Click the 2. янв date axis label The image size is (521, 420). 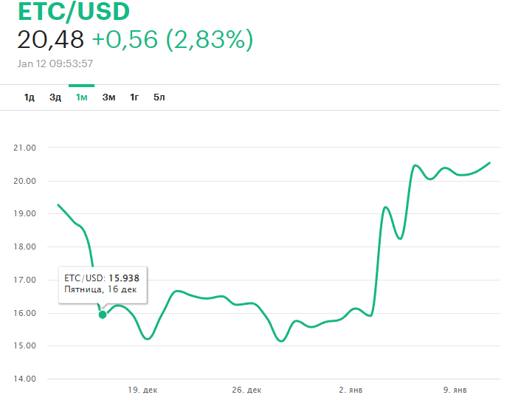351,390
